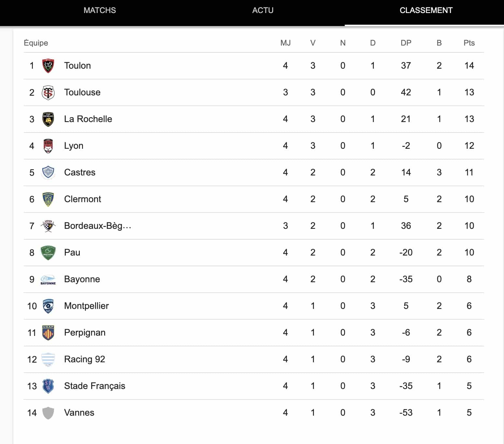Click the Castres team crest

[48, 173]
